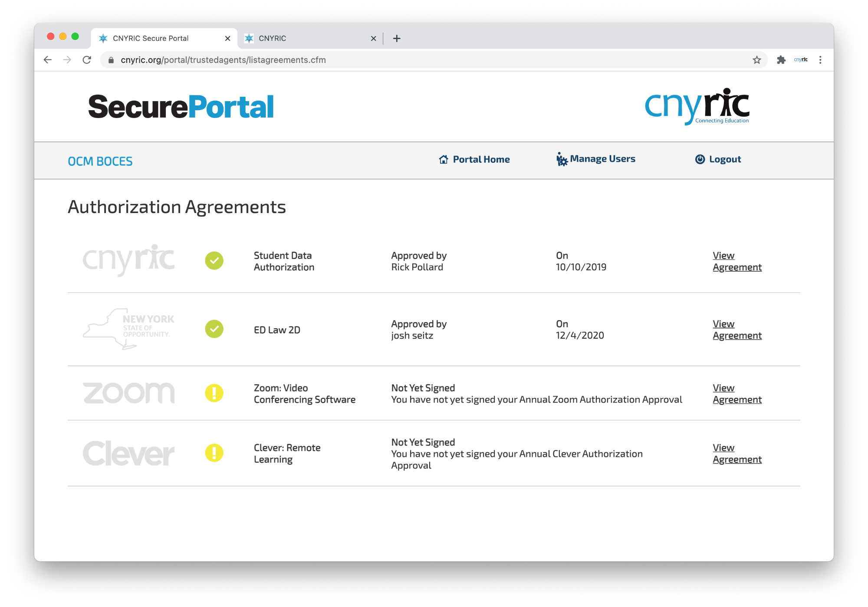Image resolution: width=868 pixels, height=607 pixels.
Task: View Agreement for Zoom Video Conferencing
Action: click(x=737, y=394)
